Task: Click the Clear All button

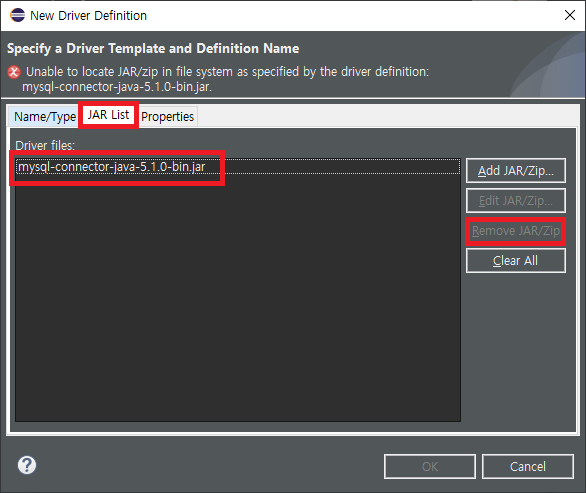Action: (516, 261)
